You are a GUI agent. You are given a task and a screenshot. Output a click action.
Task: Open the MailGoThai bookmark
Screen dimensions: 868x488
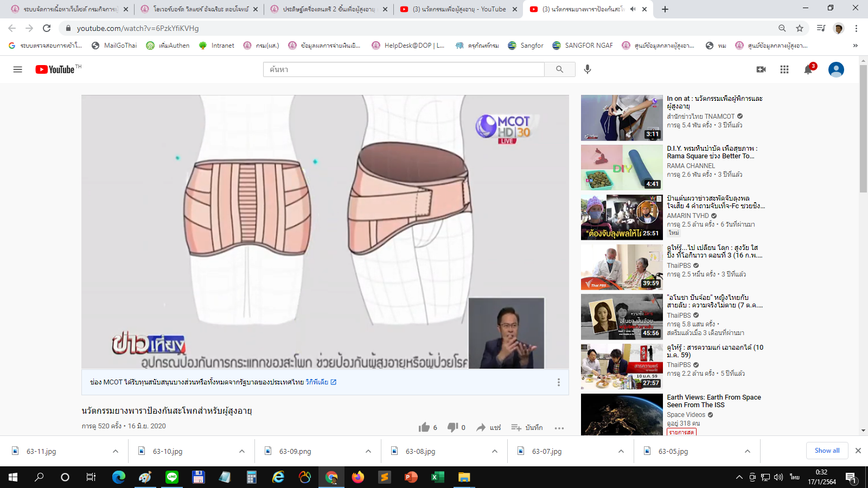point(114,46)
